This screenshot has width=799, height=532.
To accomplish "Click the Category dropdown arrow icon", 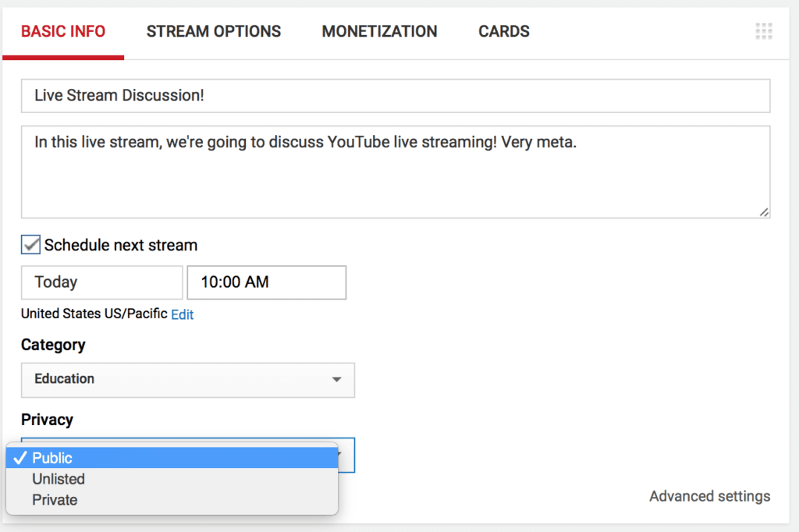I will [x=336, y=380].
